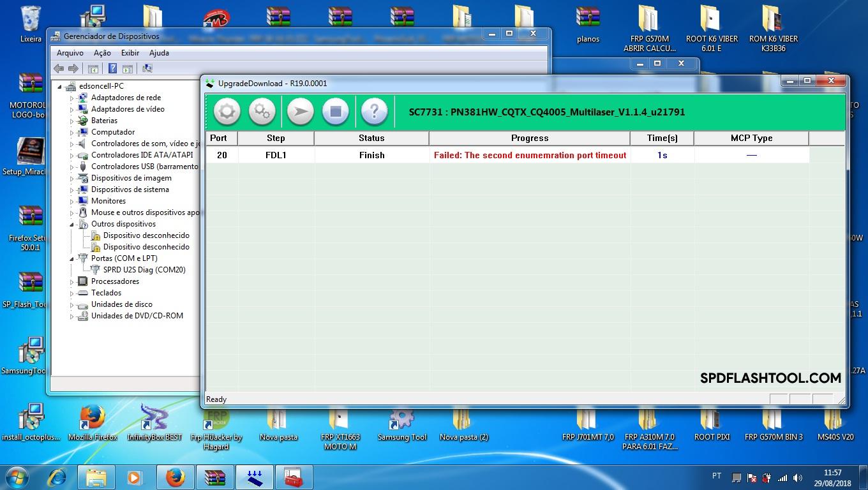Collapse the Outros dispositivos node
Image resolution: width=868 pixels, height=490 pixels.
(x=72, y=224)
